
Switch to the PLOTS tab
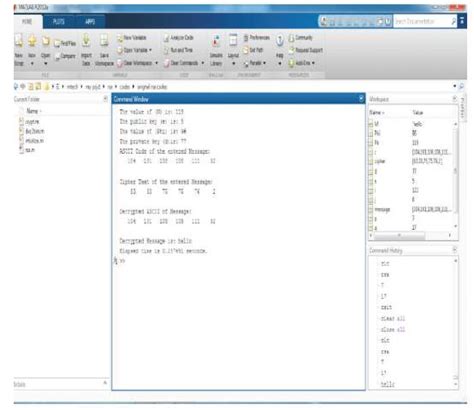pos(58,22)
